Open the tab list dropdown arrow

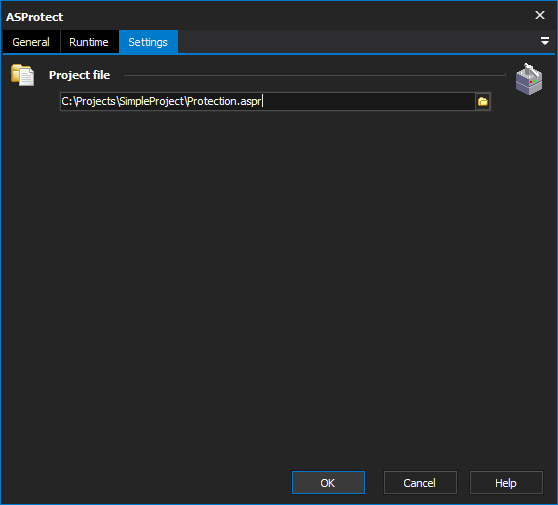[544, 41]
